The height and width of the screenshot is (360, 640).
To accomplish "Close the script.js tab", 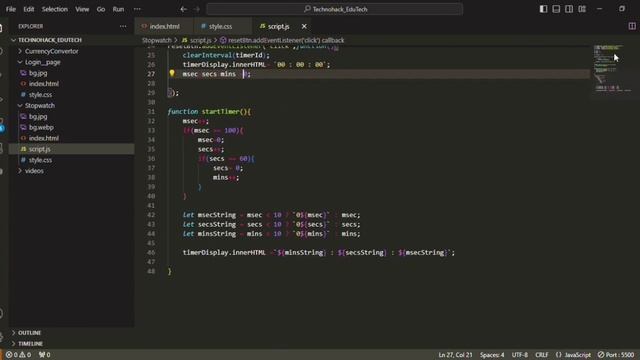I will tap(304, 26).
